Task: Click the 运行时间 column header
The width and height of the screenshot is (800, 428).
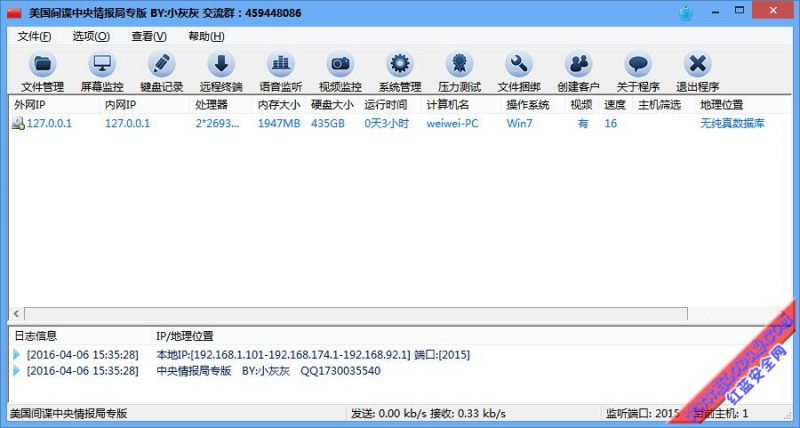Action: 390,105
